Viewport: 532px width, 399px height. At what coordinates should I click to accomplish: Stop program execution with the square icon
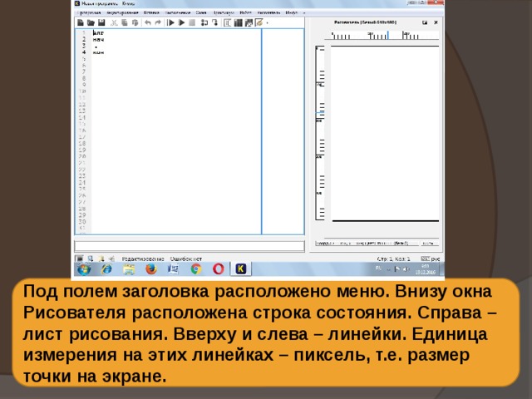(192, 22)
